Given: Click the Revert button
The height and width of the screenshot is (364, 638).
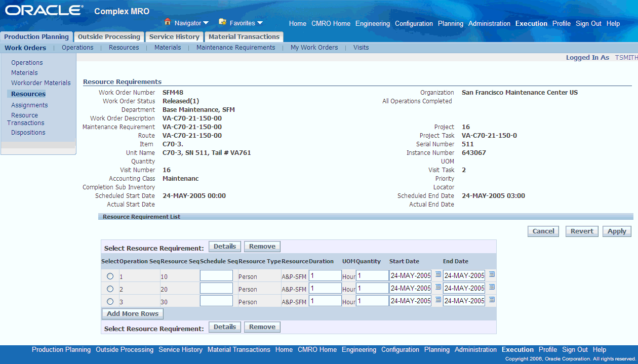Looking at the screenshot, I should pyautogui.click(x=582, y=231).
